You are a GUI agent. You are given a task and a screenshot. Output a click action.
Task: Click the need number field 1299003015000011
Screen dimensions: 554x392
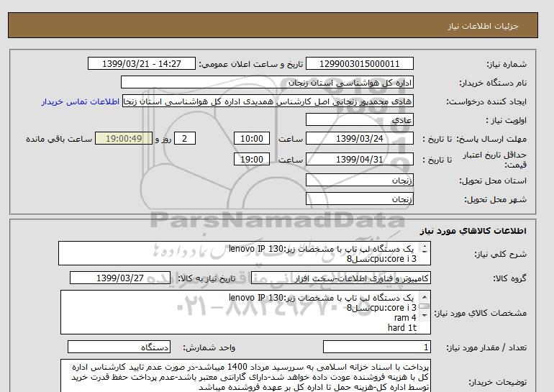[x=359, y=63]
